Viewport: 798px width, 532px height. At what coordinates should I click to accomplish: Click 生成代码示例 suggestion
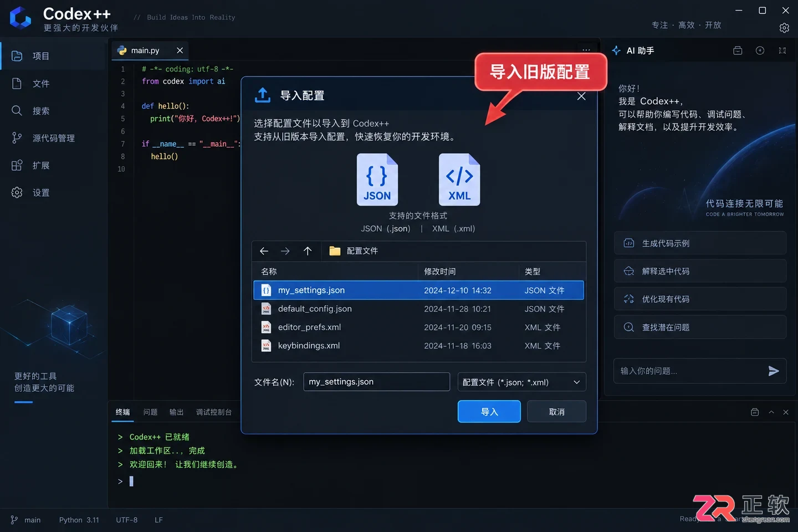pyautogui.click(x=700, y=243)
